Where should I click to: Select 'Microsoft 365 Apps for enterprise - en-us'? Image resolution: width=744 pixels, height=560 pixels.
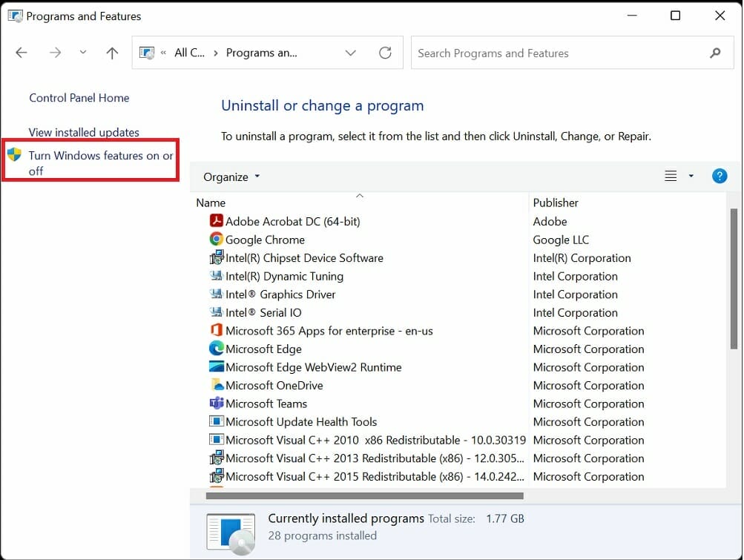pos(329,331)
